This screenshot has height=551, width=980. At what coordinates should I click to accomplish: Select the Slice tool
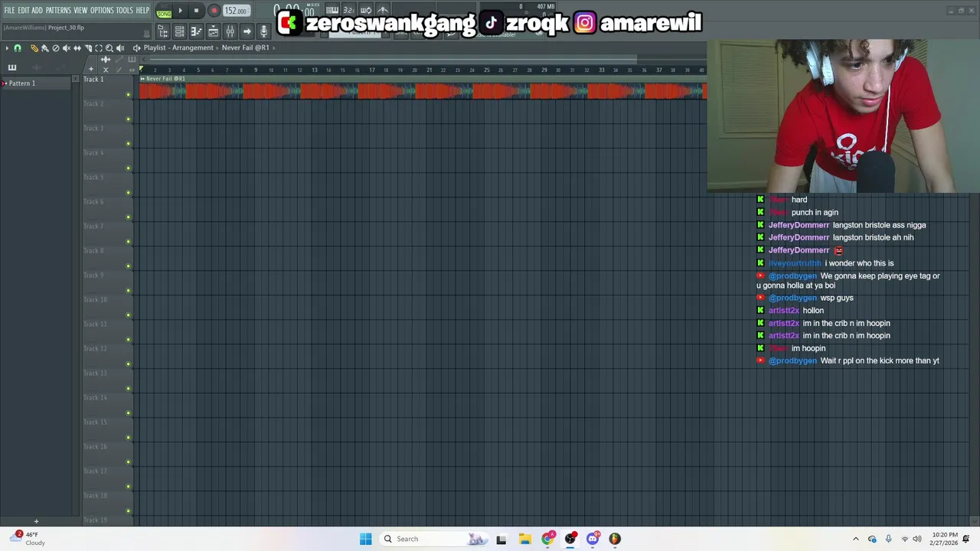pos(88,47)
